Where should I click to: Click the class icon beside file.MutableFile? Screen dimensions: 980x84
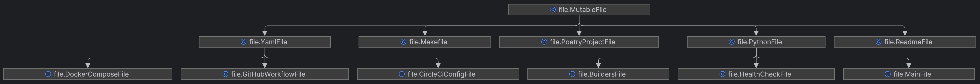(553, 10)
